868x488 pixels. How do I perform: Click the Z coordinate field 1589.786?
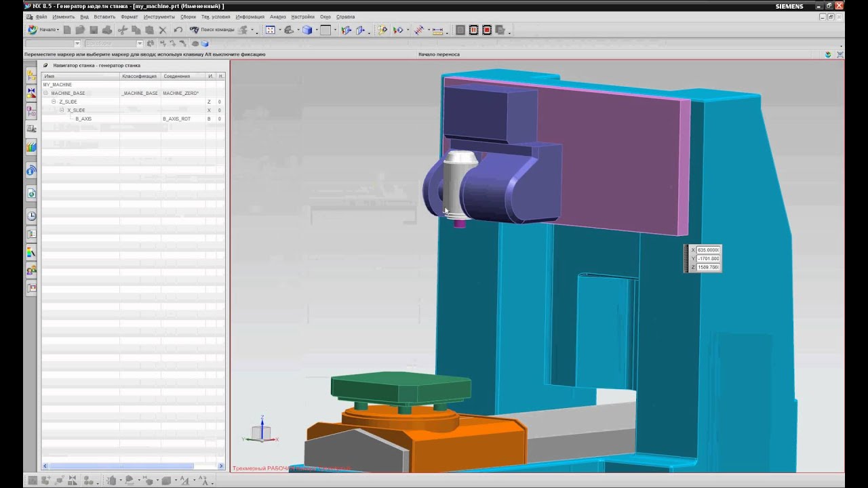(708, 268)
